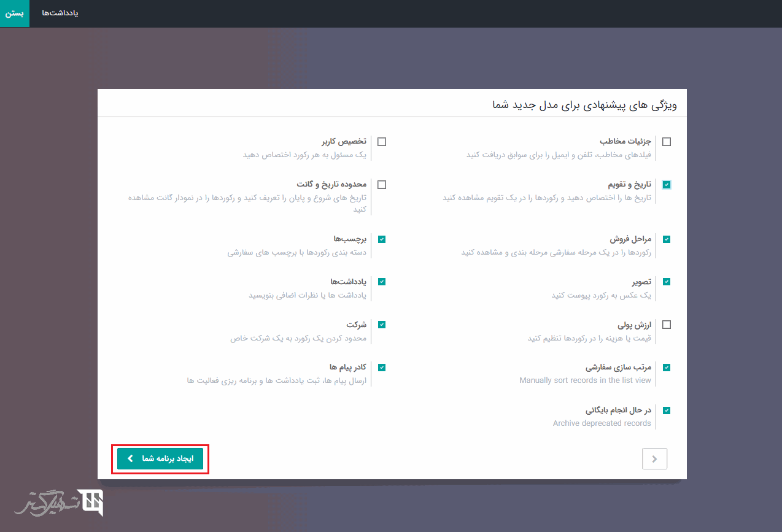Toggle the در حال انجام بایگانی checkbox
Image resolution: width=782 pixels, height=532 pixels.
tap(667, 411)
